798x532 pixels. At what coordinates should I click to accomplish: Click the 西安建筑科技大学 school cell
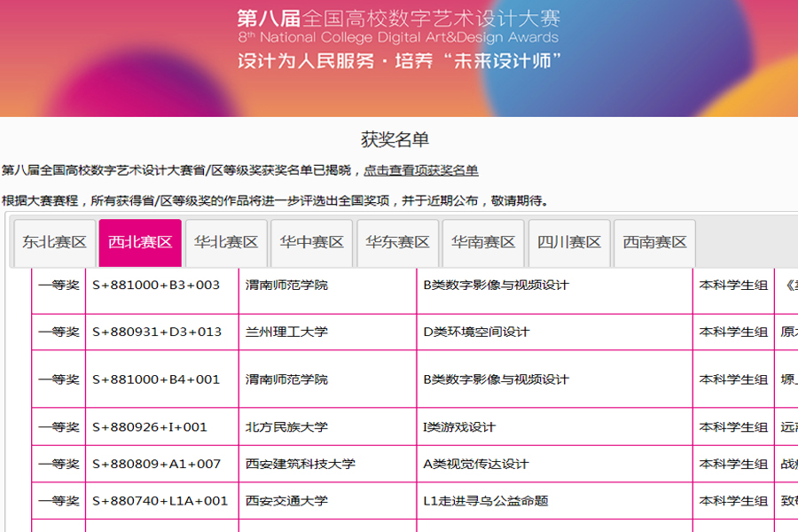pyautogui.click(x=301, y=464)
